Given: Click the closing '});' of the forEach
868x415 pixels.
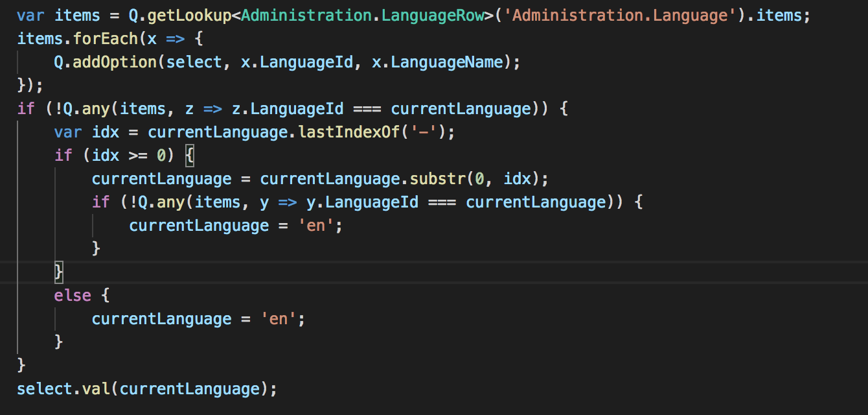Looking at the screenshot, I should (31, 86).
